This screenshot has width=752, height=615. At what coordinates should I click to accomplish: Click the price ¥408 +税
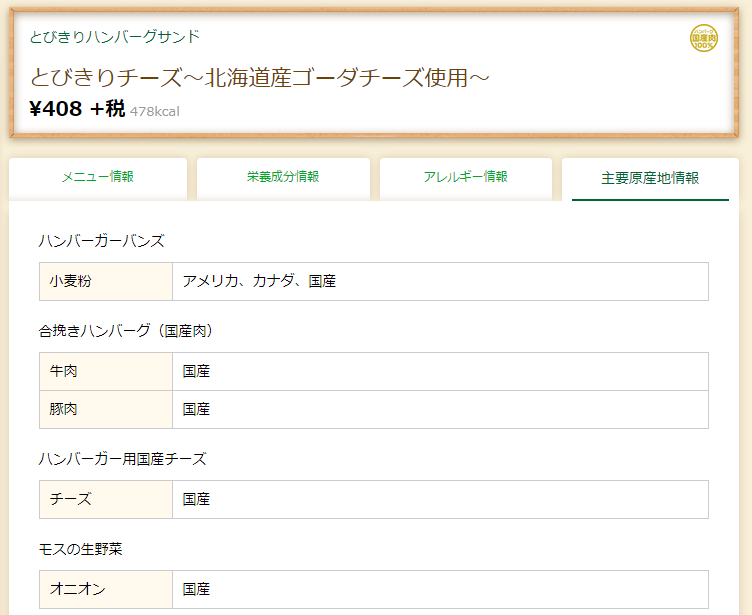77,109
